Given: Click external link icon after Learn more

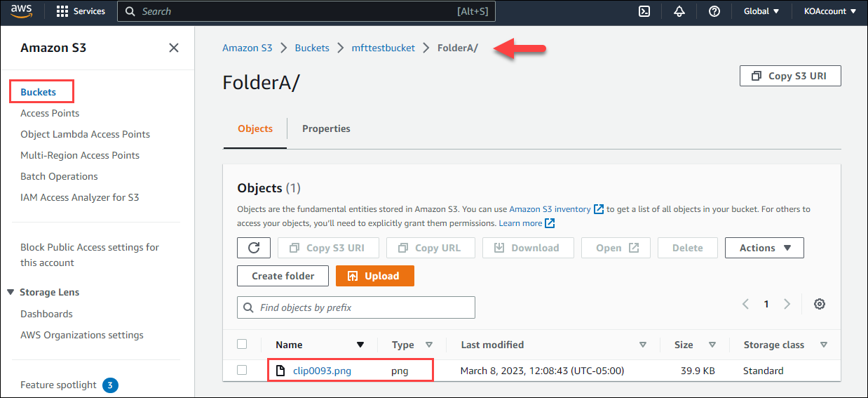Looking at the screenshot, I should [x=550, y=223].
